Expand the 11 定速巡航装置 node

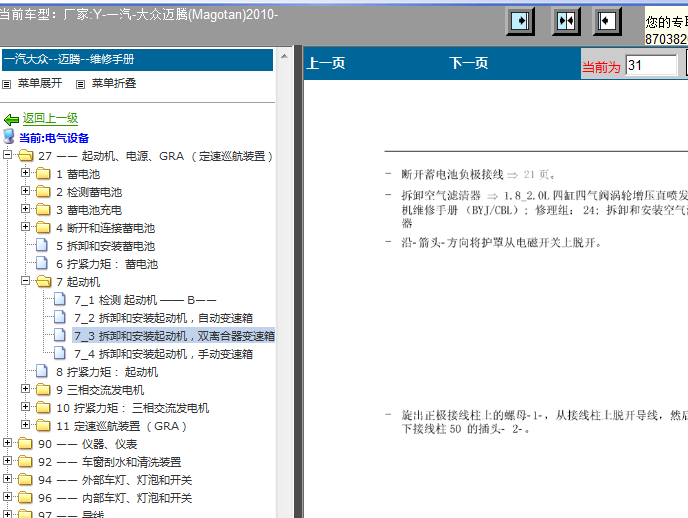click(x=25, y=424)
